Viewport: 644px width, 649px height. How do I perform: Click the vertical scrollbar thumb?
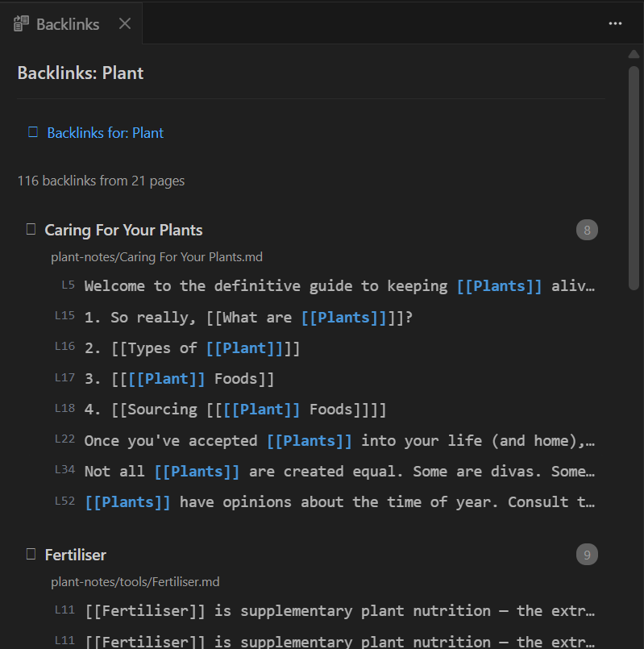pos(634,178)
